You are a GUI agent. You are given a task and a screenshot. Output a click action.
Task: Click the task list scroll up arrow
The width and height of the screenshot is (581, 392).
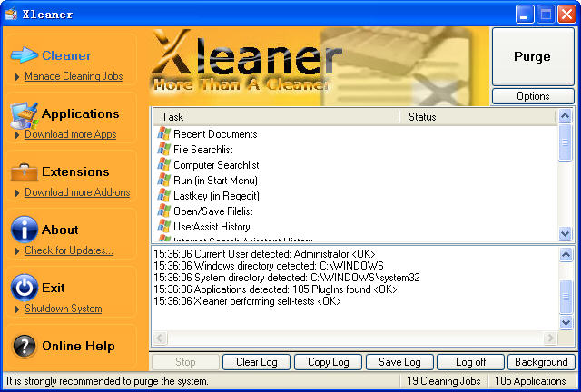click(x=565, y=116)
